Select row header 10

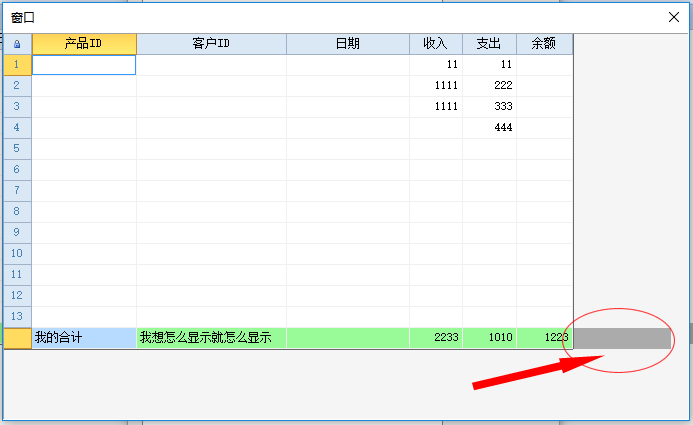(x=17, y=254)
